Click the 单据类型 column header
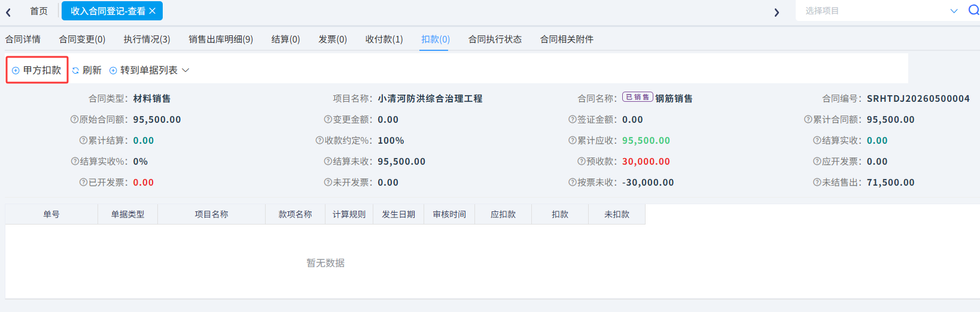This screenshot has height=312, width=980. tap(127, 214)
